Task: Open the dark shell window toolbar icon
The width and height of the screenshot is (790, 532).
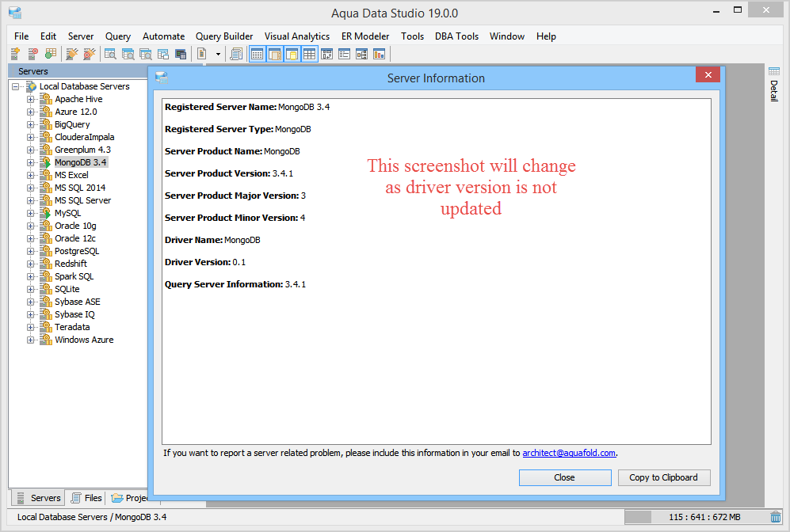Action: coord(181,54)
